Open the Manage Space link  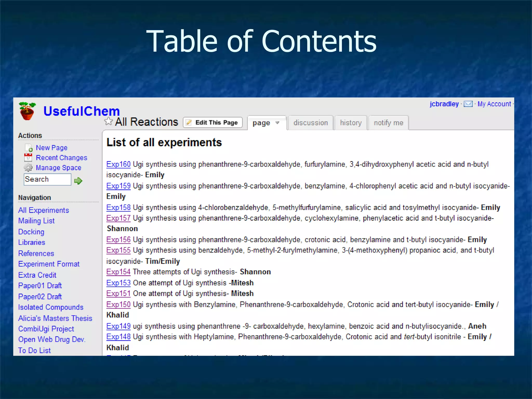point(58,168)
